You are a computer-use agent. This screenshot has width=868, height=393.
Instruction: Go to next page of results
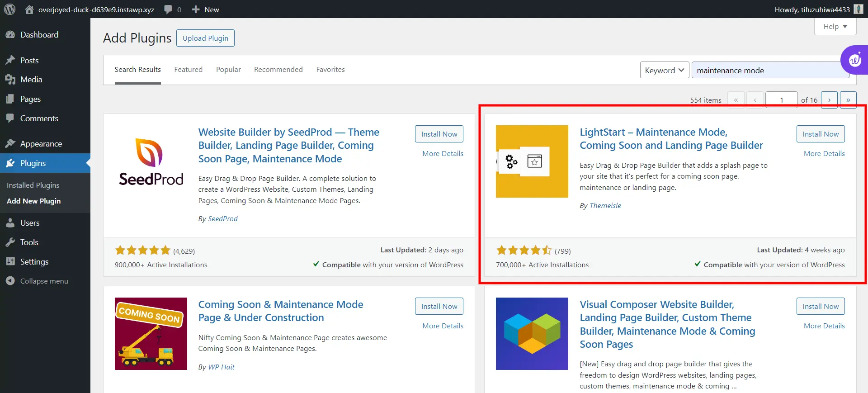point(829,100)
